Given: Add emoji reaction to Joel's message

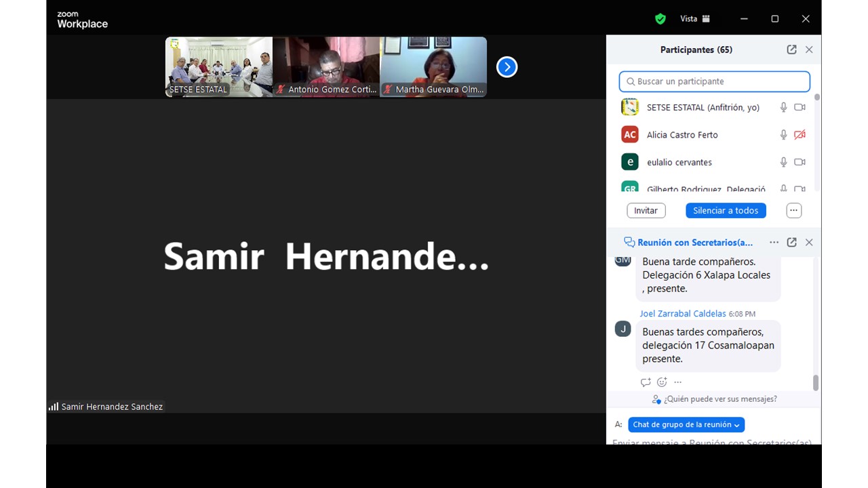Looking at the screenshot, I should [x=662, y=382].
